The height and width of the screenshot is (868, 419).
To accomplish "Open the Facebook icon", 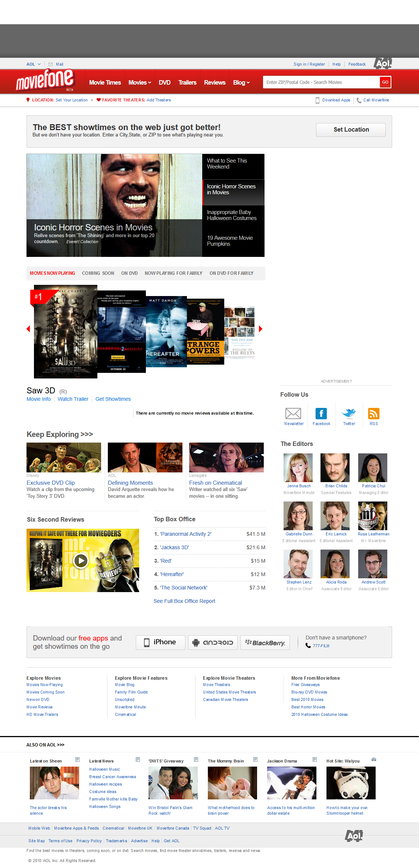I will coord(321,413).
